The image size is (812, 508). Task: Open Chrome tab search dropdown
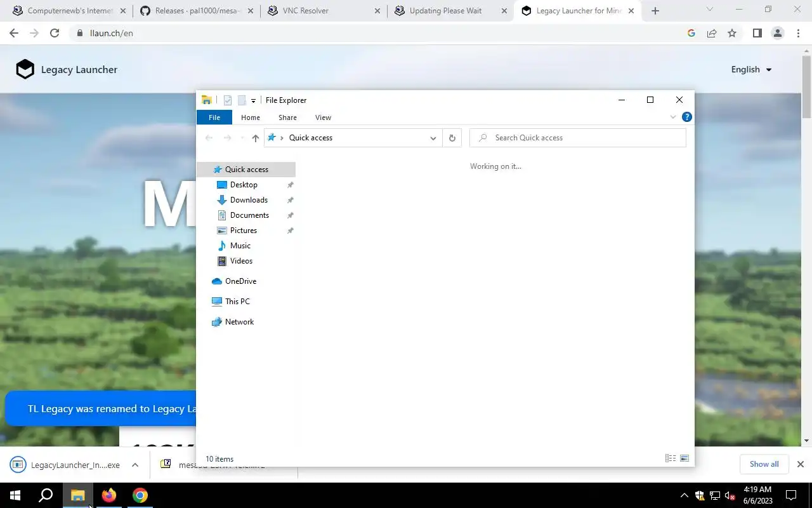click(710, 10)
